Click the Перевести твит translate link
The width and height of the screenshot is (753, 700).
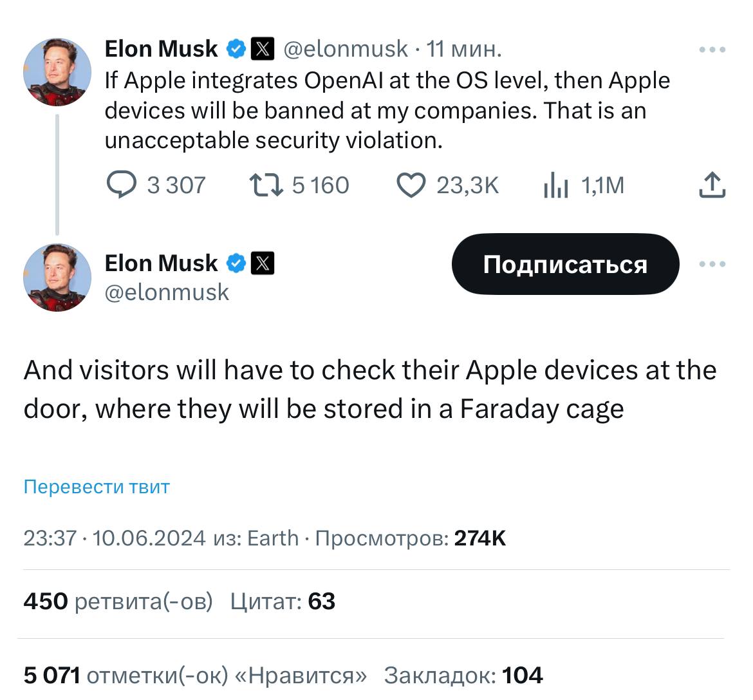click(x=97, y=486)
